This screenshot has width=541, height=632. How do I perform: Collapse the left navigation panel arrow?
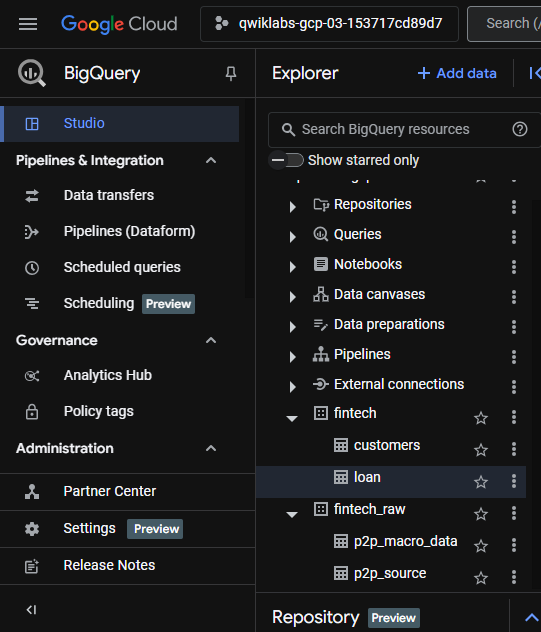[31, 610]
